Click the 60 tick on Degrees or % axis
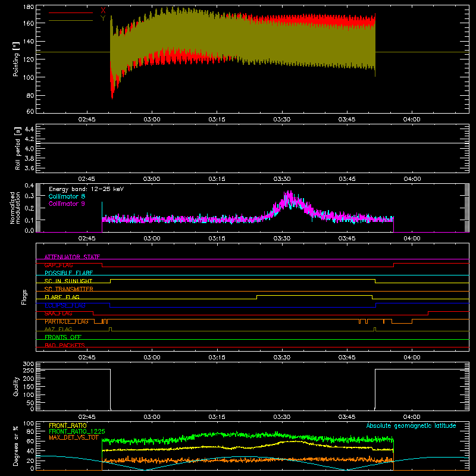This screenshot has height=476, width=476. (x=30, y=441)
